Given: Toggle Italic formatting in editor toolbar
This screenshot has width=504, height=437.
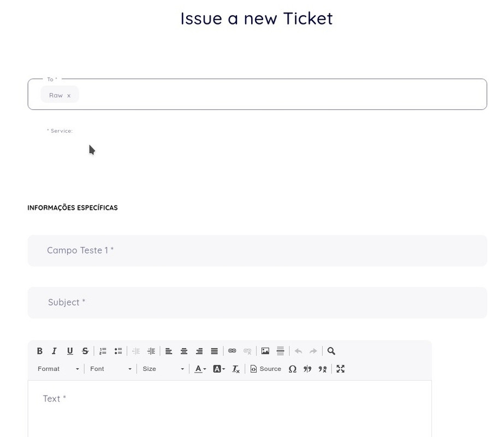Looking at the screenshot, I should pos(54,351).
